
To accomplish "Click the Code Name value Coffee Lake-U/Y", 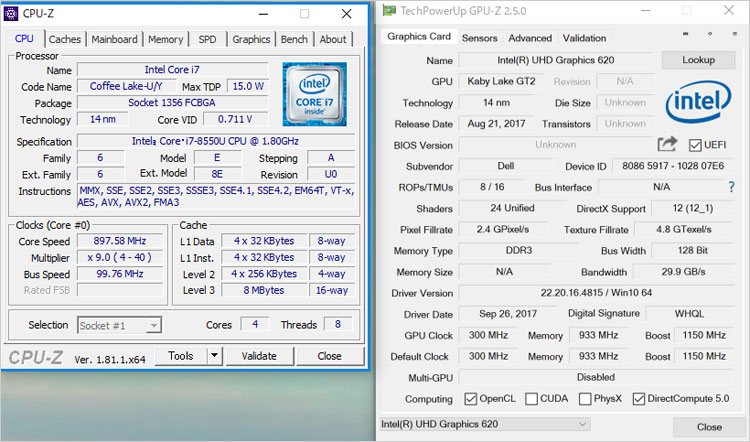I will pyautogui.click(x=126, y=87).
